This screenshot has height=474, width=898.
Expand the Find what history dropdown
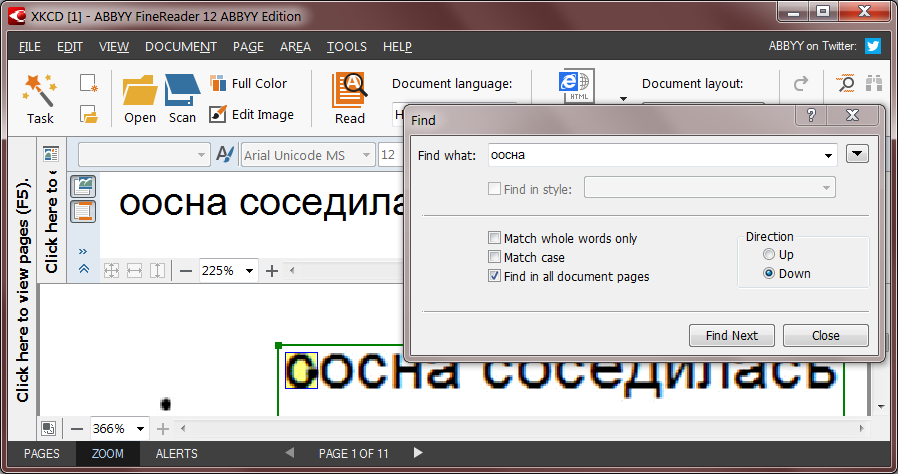tap(828, 156)
